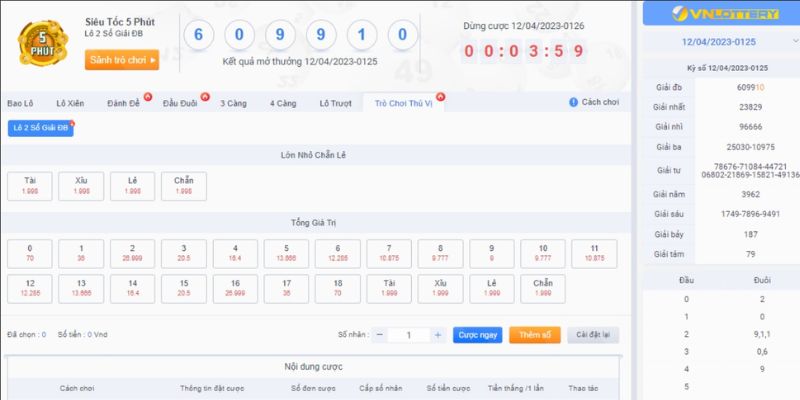Viewport: 800px width, 400px height.
Task: Select total value 7 bet option
Action: 389,254
